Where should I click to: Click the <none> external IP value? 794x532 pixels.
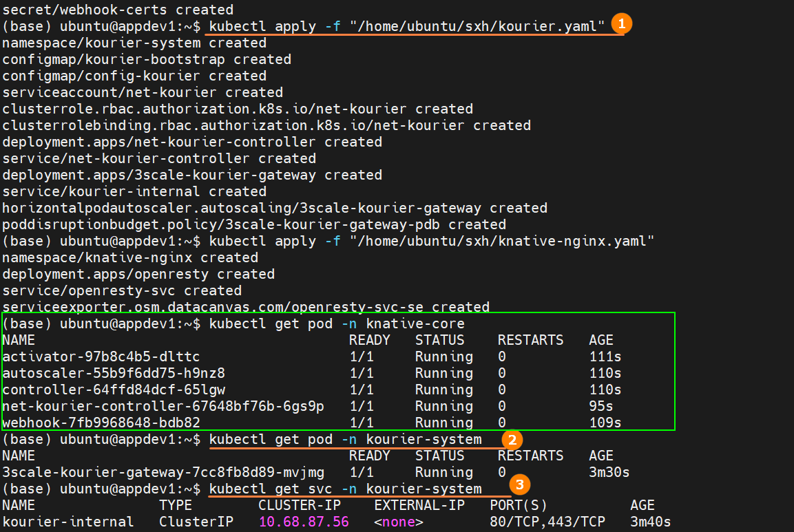399,522
